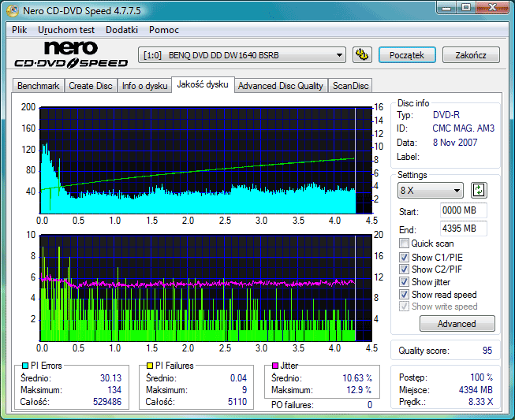Minimize the Nero CD-DVD Speed window
The width and height of the screenshot is (515, 420).
coord(446,7)
